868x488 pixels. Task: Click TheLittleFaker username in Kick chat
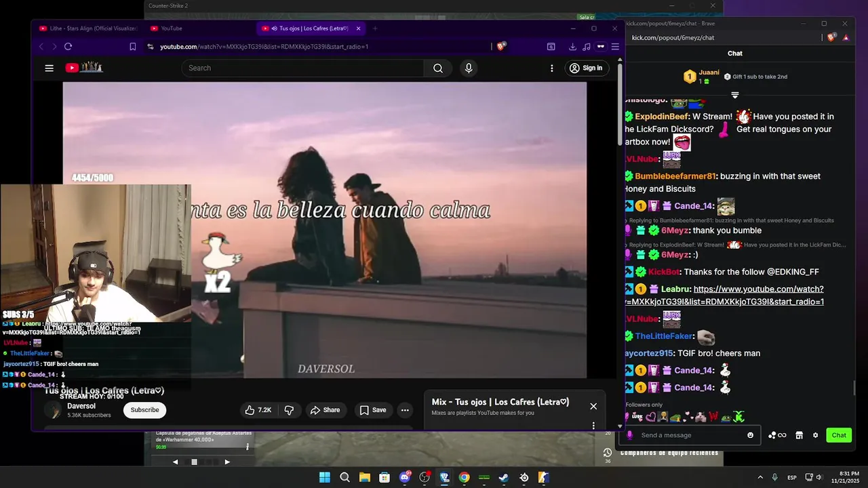tap(664, 336)
